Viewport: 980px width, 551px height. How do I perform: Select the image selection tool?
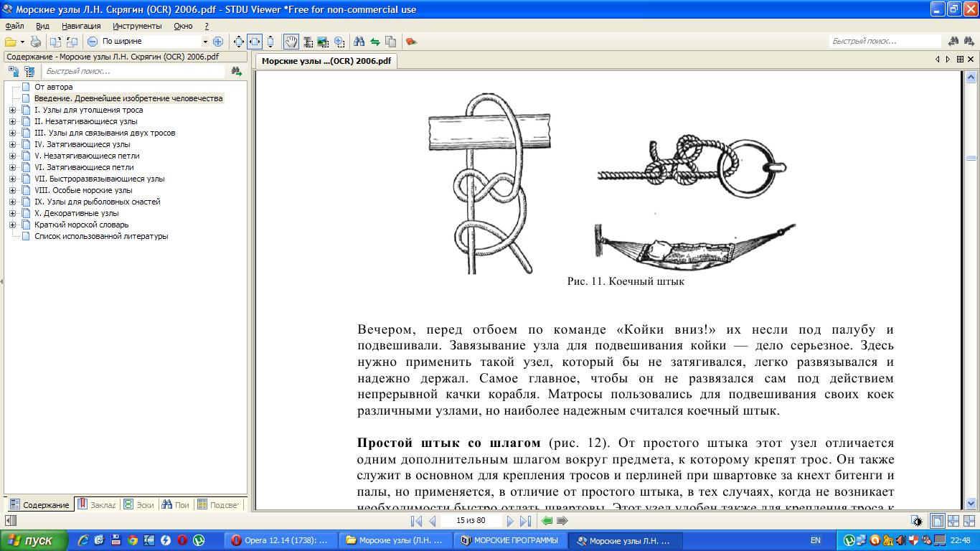click(323, 42)
